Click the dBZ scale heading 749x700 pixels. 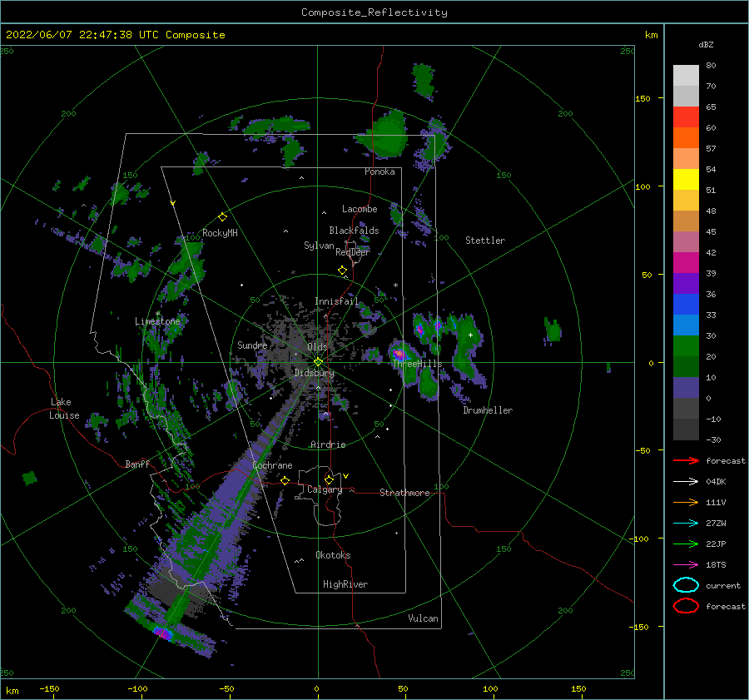coord(706,44)
